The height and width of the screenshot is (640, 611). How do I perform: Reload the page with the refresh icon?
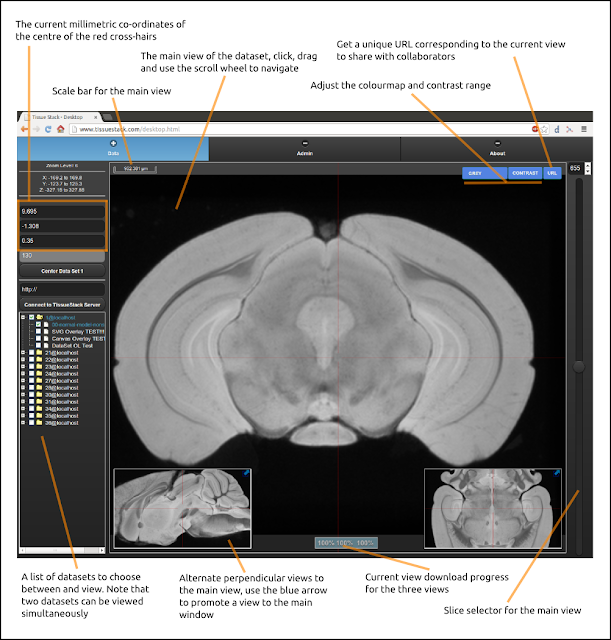click(x=48, y=129)
